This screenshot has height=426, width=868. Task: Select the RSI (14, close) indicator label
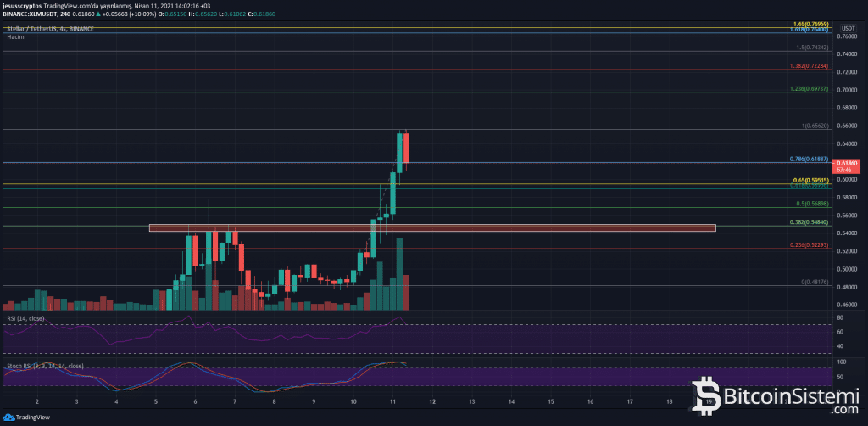[25, 318]
